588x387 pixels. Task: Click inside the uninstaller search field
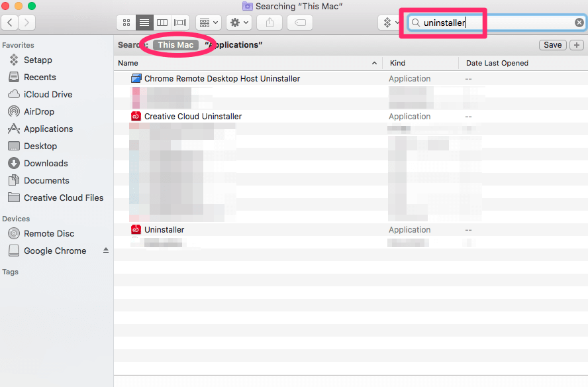pyautogui.click(x=495, y=23)
